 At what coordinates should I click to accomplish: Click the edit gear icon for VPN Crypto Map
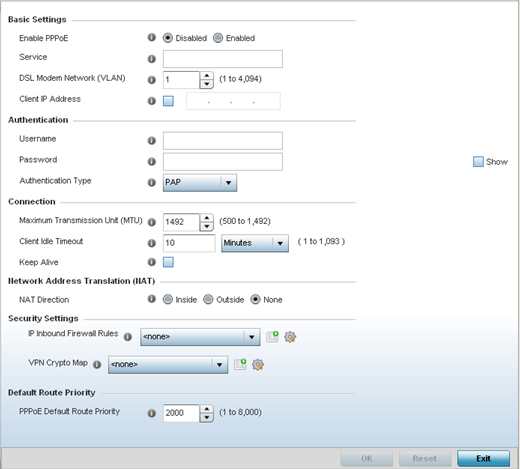pyautogui.click(x=258, y=364)
